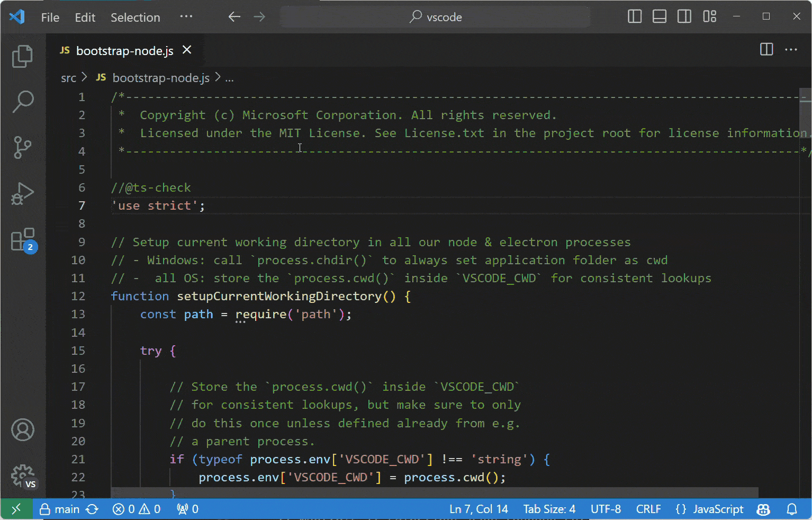Image resolution: width=812 pixels, height=520 pixels.
Task: Click the Manage gear icon
Action: point(22,476)
